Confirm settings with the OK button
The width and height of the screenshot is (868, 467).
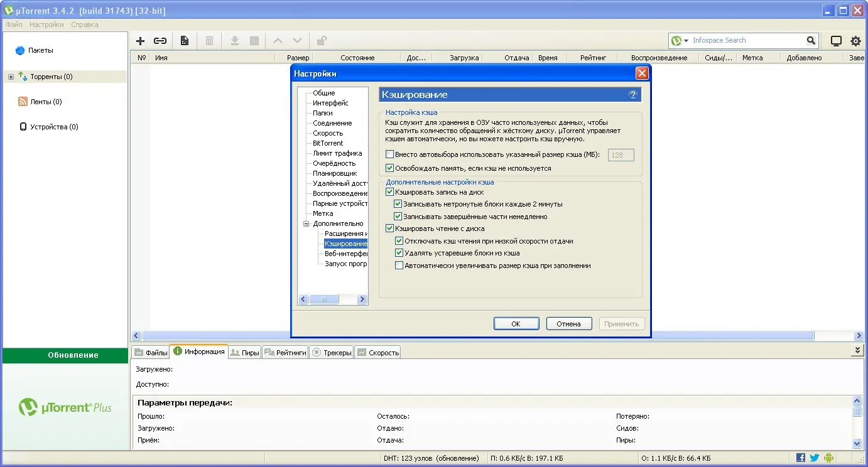pos(516,323)
